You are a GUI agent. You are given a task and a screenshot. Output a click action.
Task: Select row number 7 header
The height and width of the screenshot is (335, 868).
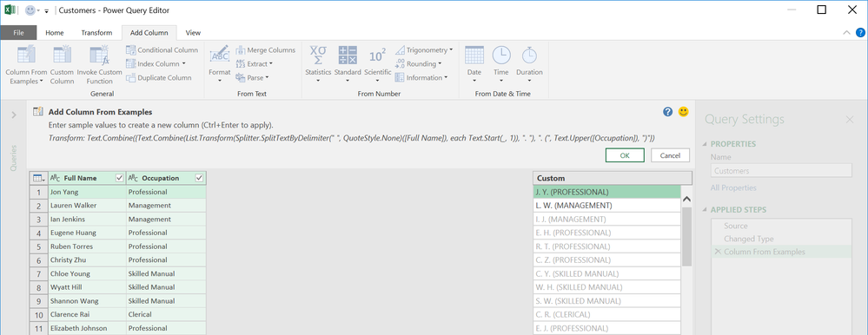(x=39, y=273)
